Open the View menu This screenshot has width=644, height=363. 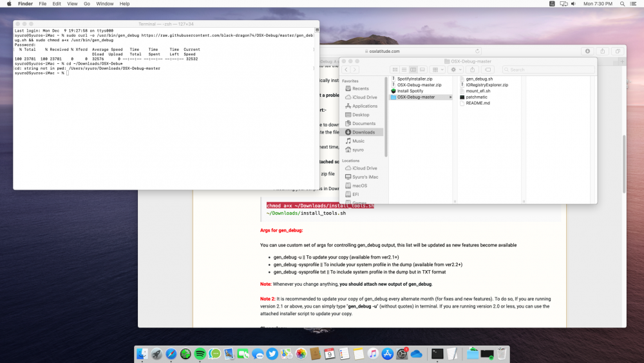pos(72,4)
